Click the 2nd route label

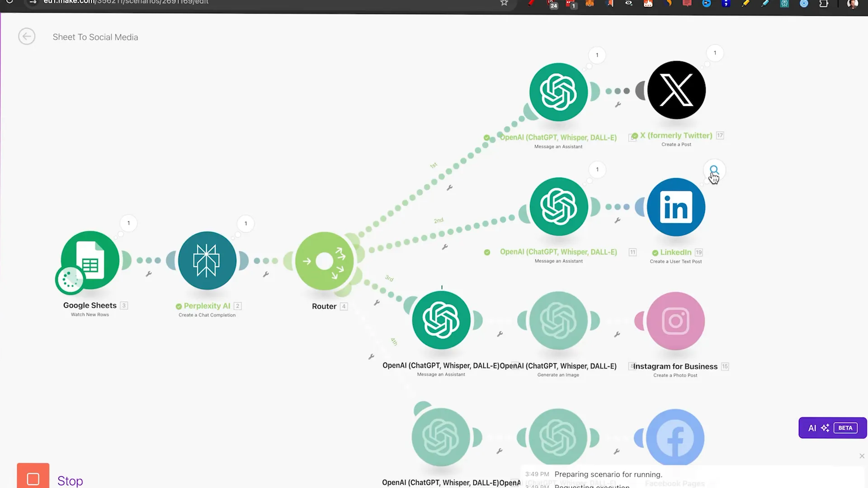point(439,221)
